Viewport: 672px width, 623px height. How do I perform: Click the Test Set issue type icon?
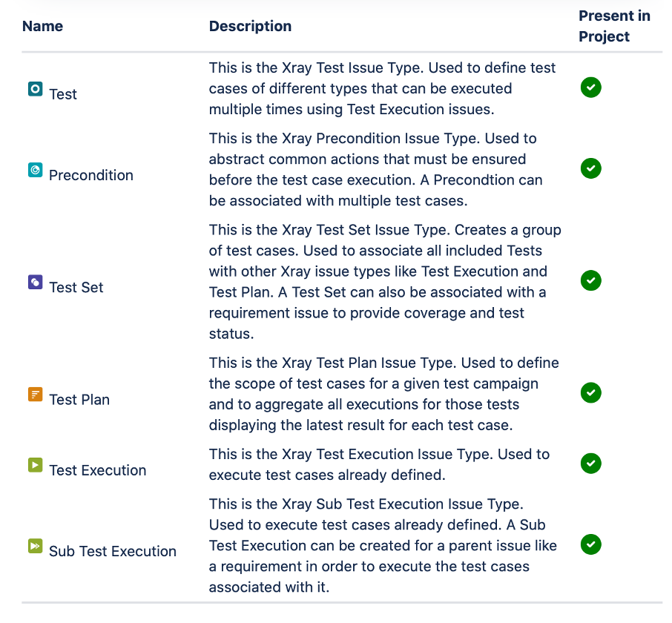35,283
